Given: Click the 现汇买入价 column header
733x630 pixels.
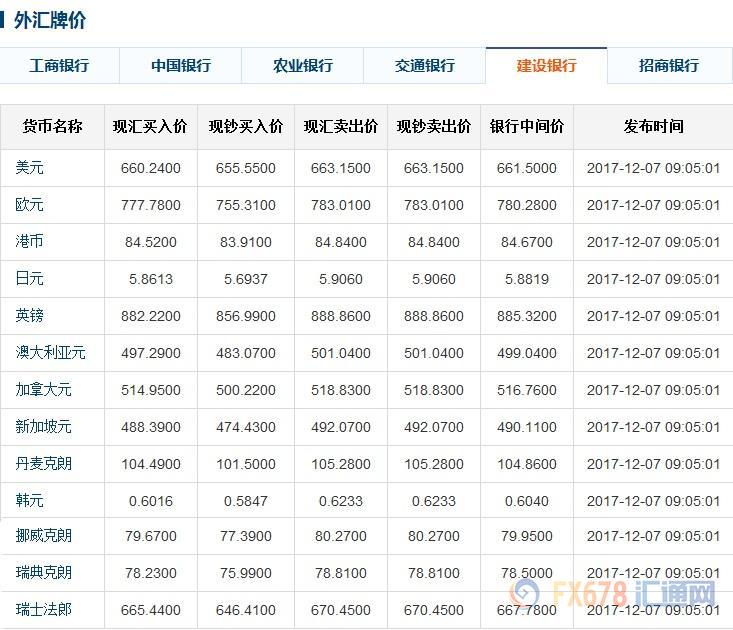Looking at the screenshot, I should pos(150,126).
